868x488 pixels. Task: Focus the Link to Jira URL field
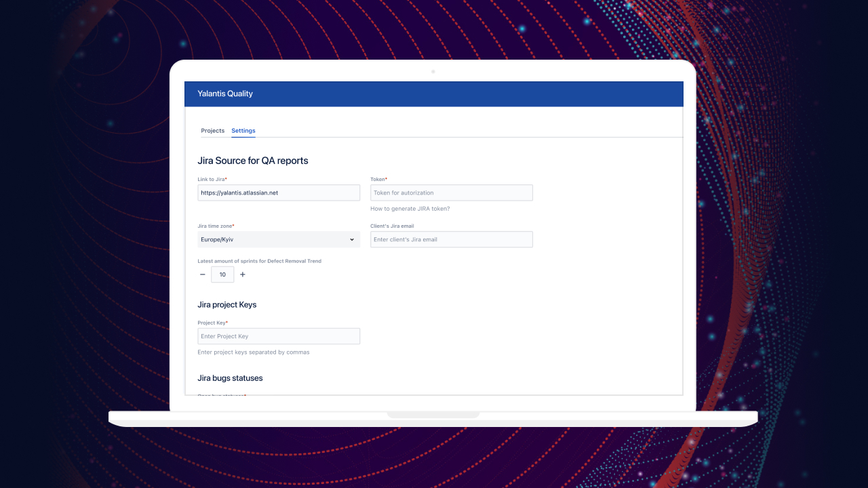278,192
